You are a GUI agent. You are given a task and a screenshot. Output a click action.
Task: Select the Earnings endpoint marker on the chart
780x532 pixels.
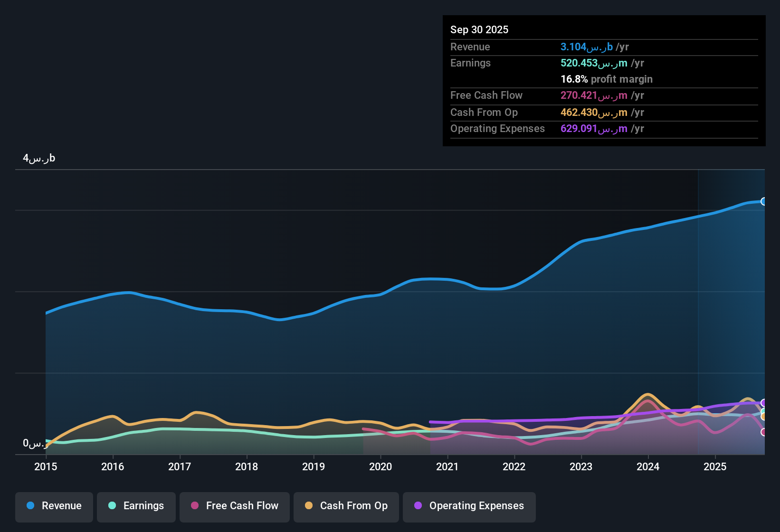point(763,410)
